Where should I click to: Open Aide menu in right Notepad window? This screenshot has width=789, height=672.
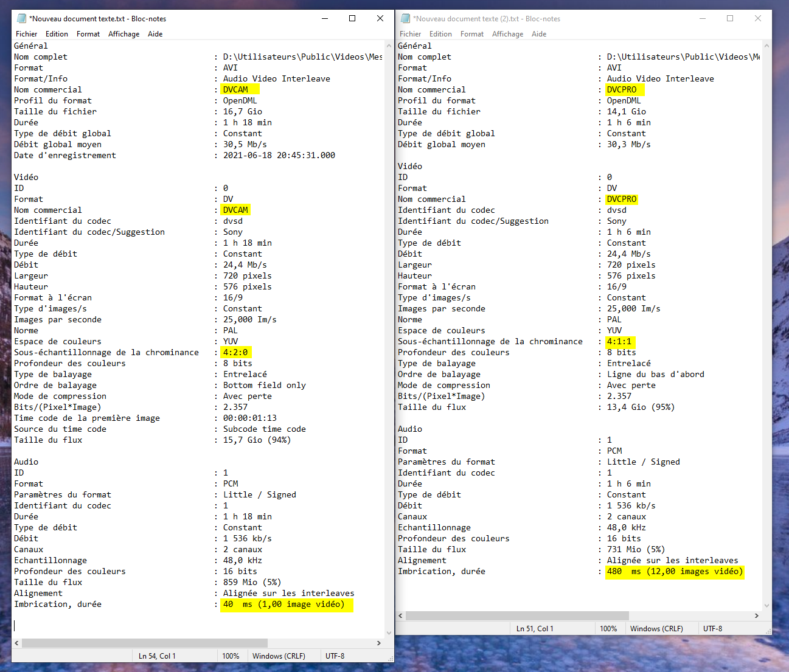(539, 34)
